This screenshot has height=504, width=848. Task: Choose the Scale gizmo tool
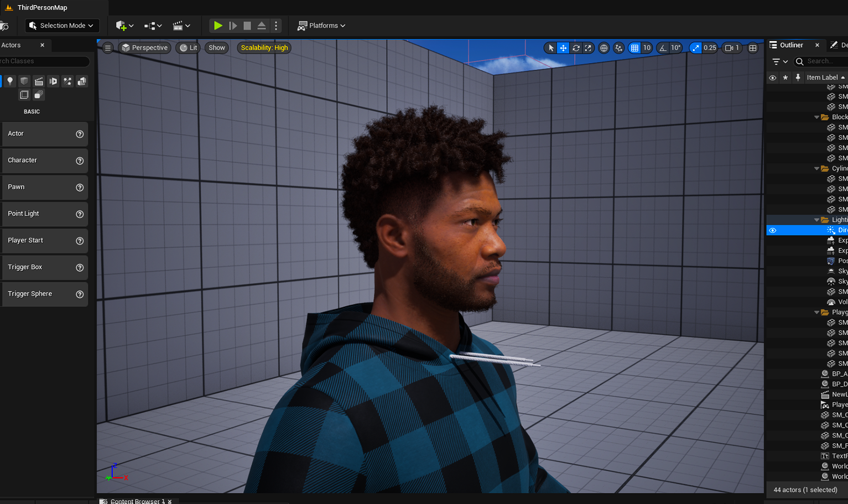588,48
